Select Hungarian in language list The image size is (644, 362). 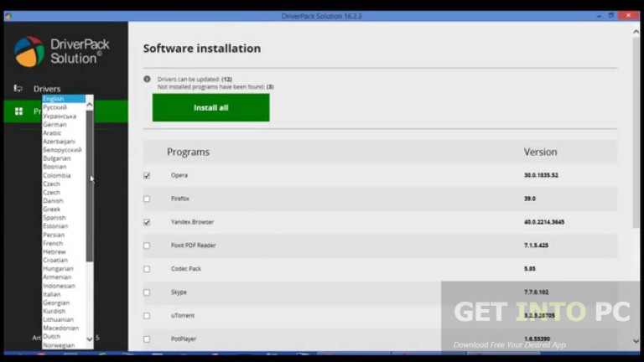click(x=59, y=268)
